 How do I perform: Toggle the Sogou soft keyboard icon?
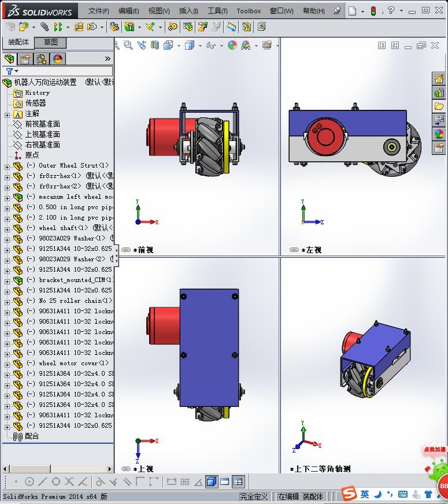click(x=403, y=494)
